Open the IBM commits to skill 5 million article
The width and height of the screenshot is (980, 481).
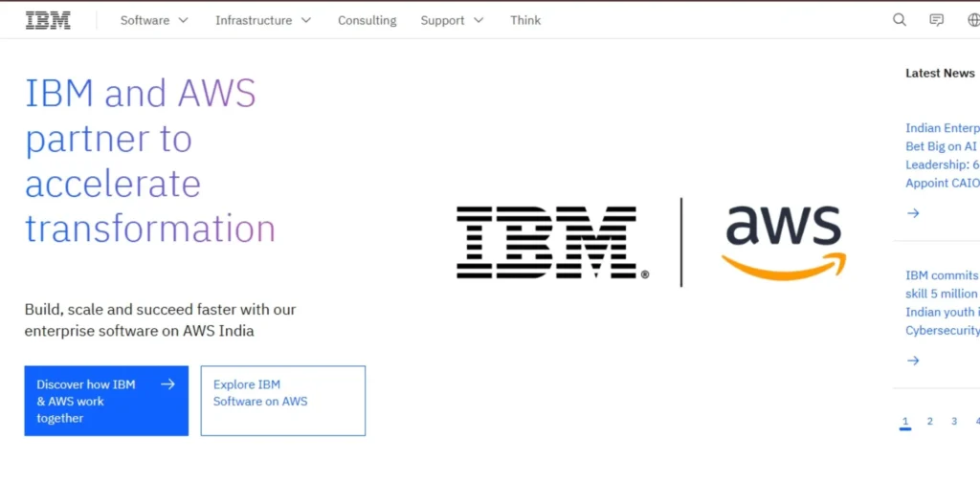[943, 303]
